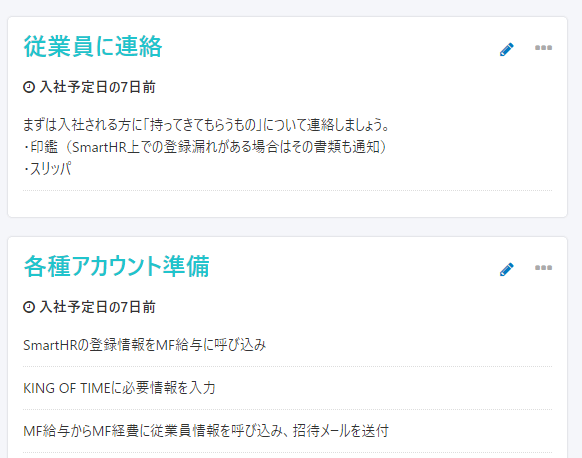The height and width of the screenshot is (458, 582).
Task: Click the ・印鑑 bullet line
Action: click(205, 147)
